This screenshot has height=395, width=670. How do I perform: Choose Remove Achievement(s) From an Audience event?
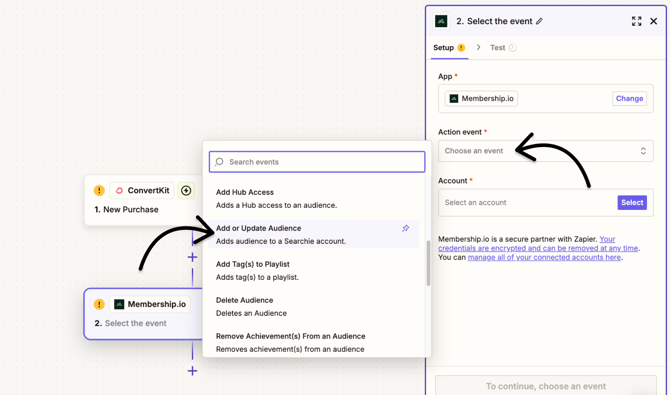pyautogui.click(x=313, y=342)
